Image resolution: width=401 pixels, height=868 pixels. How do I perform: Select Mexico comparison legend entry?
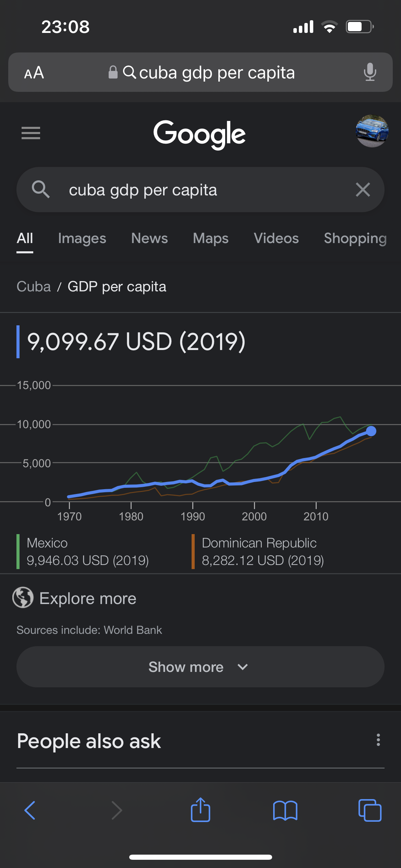tap(83, 552)
